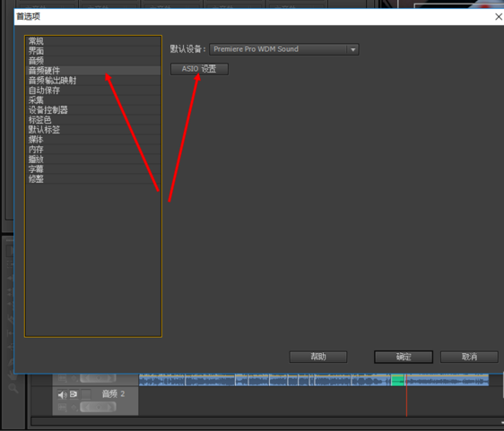Viewport: 504px width, 431px height.
Task: Click the 音频 2 track name label
Action: pos(113,394)
